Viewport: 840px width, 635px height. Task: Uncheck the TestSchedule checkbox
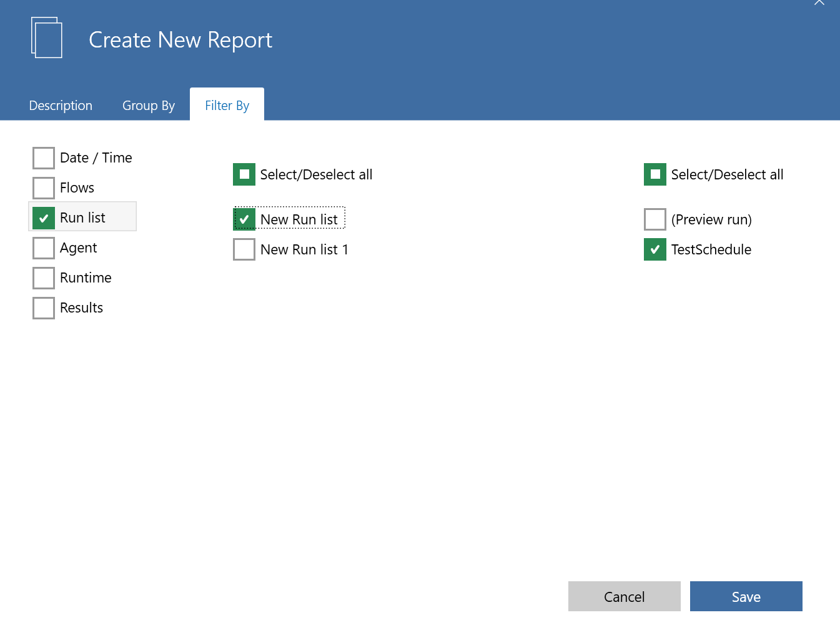[x=655, y=249]
